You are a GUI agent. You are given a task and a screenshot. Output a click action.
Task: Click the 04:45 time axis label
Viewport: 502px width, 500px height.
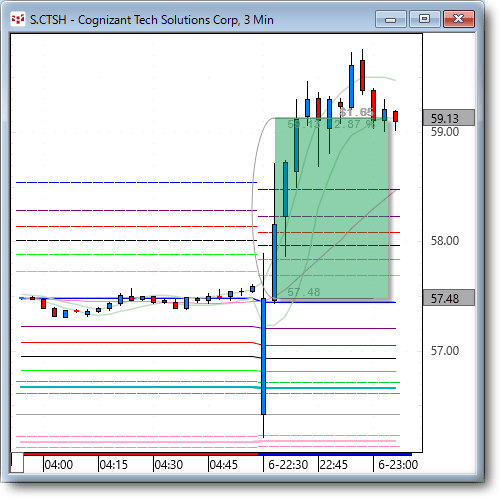pos(224,465)
